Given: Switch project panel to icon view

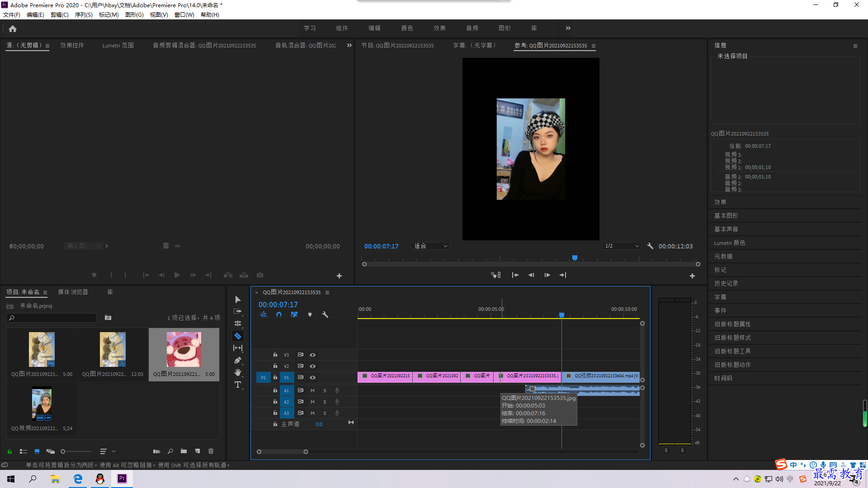Looking at the screenshot, I should [x=37, y=451].
